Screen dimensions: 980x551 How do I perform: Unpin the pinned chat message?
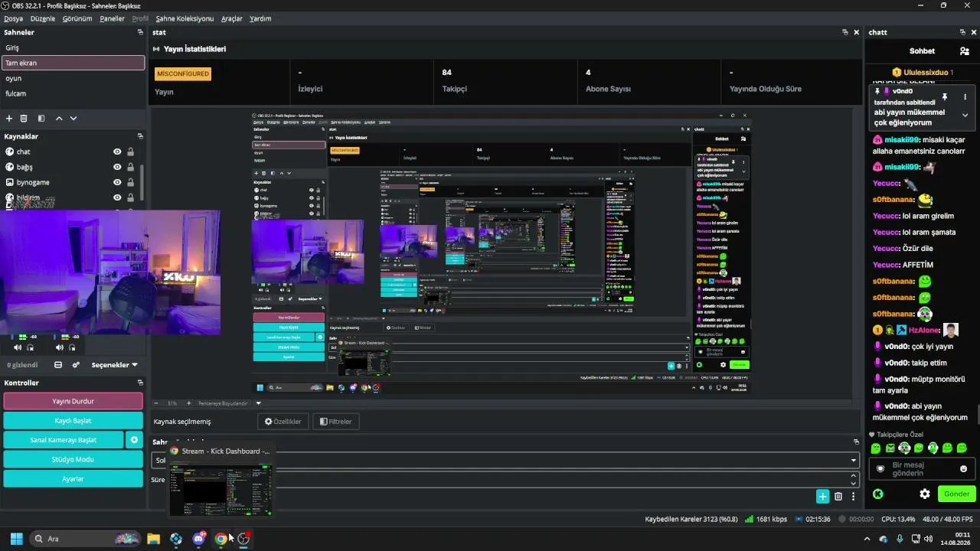pyautogui.click(x=945, y=97)
